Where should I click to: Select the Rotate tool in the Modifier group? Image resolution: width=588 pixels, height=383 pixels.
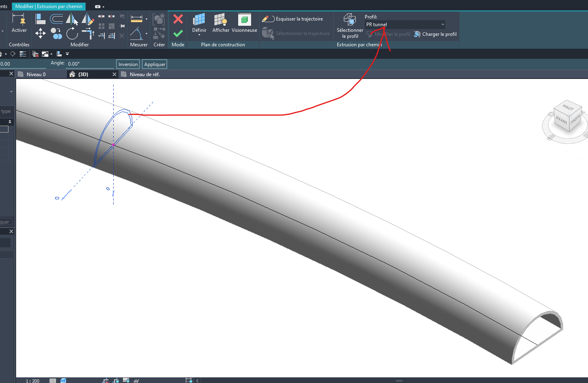point(72,34)
